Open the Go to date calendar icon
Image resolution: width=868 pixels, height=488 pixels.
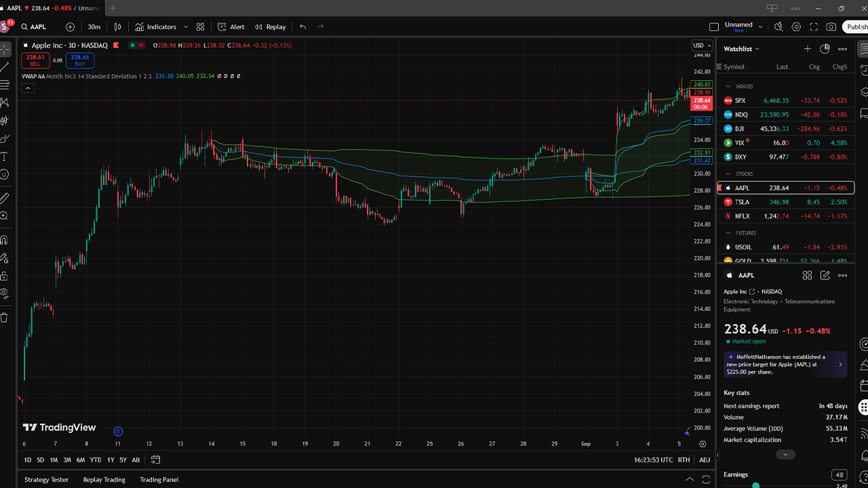(155, 460)
